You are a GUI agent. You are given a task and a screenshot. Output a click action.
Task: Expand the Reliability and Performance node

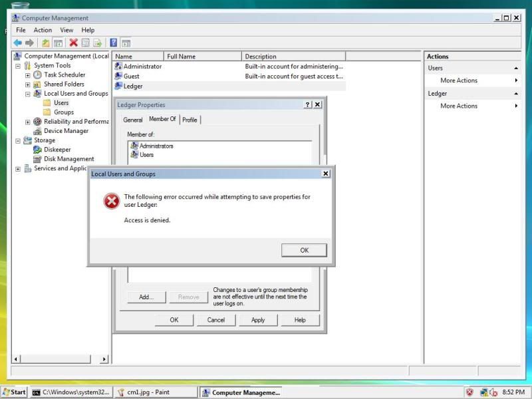(x=28, y=122)
